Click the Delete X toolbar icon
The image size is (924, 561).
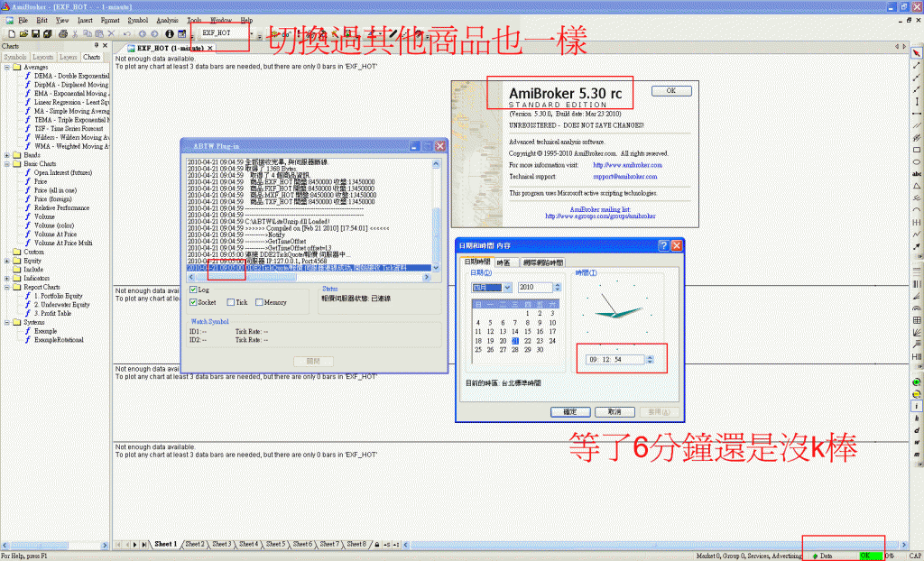point(111,33)
